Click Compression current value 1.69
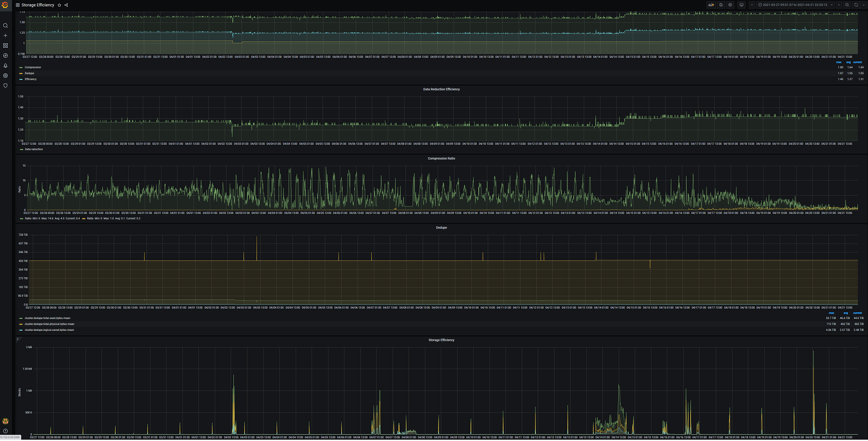Viewport: 868px width, 441px height. (x=861, y=67)
